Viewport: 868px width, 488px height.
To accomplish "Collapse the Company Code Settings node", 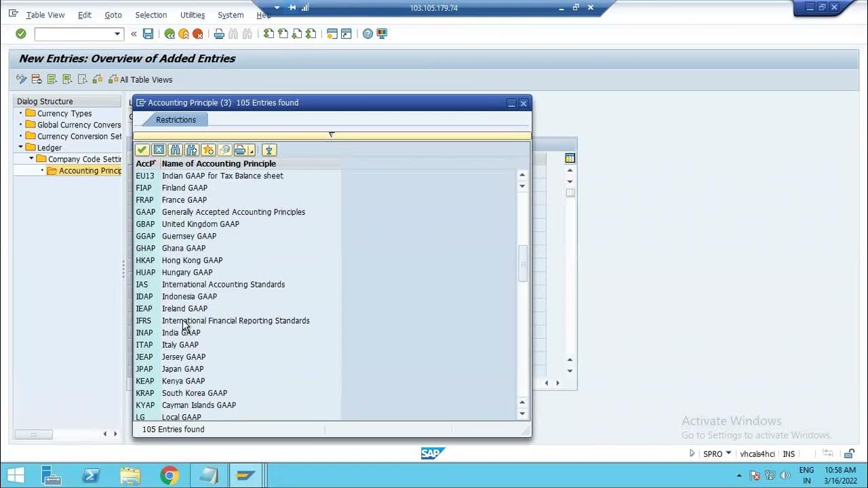I will tap(31, 159).
